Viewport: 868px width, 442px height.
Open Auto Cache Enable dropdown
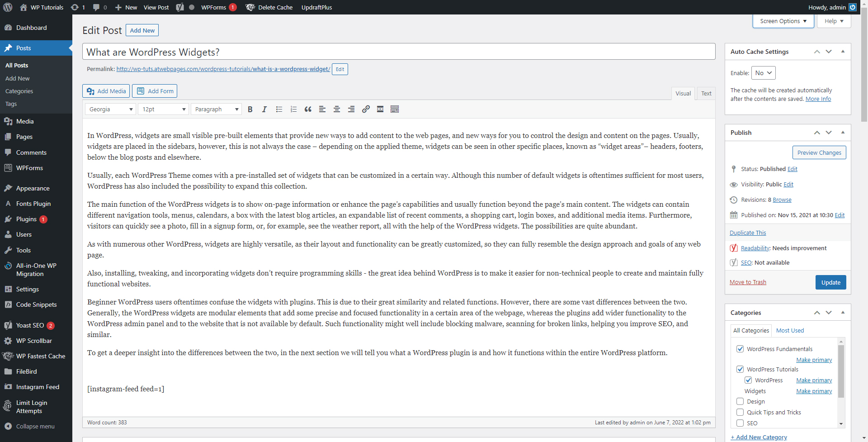point(763,73)
